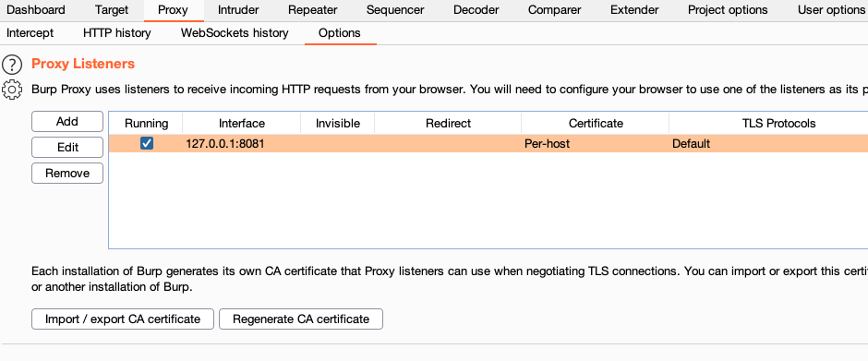Switch to Sequencer tab
Image resolution: width=868 pixels, height=361 pixels.
coord(395,10)
